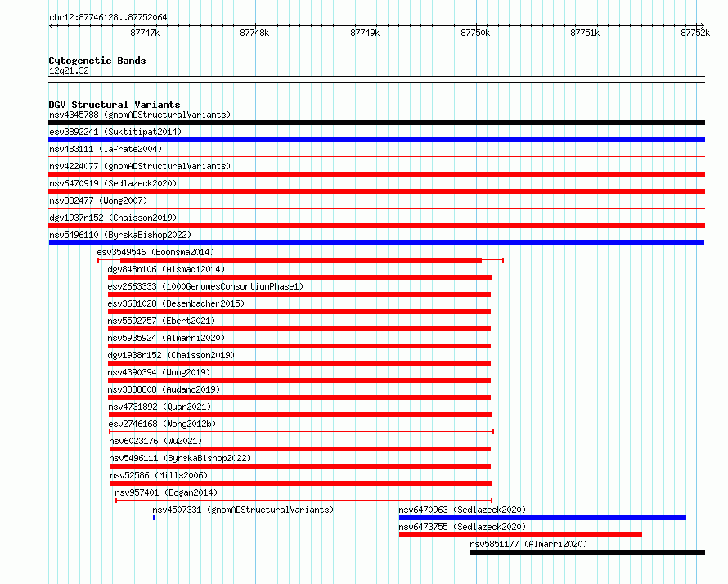Click blue bar under esv3892241

coord(376,140)
